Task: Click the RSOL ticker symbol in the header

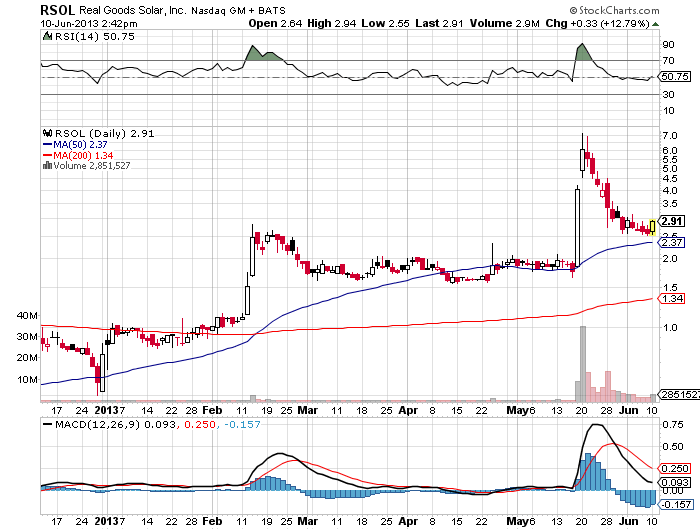Action: [x=58, y=10]
